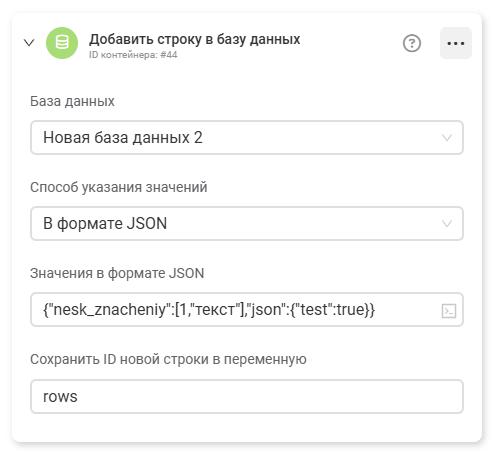
Task: Click the selected value В формате JSON
Action: click(x=105, y=223)
